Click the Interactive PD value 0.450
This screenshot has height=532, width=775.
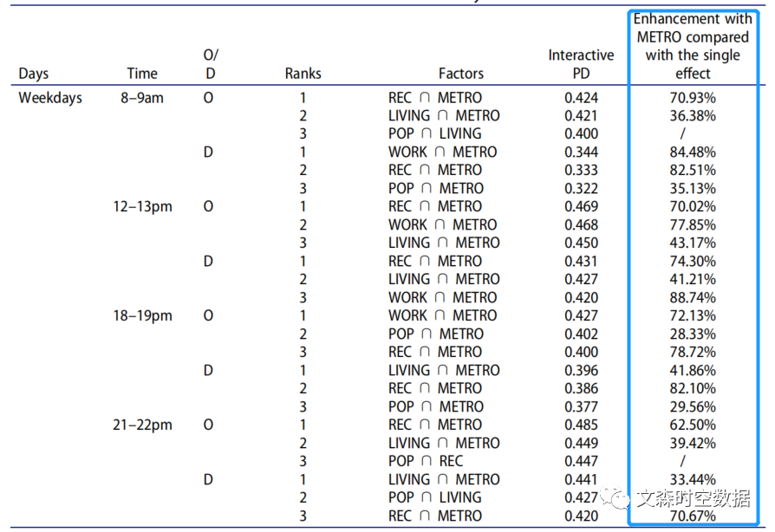click(581, 243)
